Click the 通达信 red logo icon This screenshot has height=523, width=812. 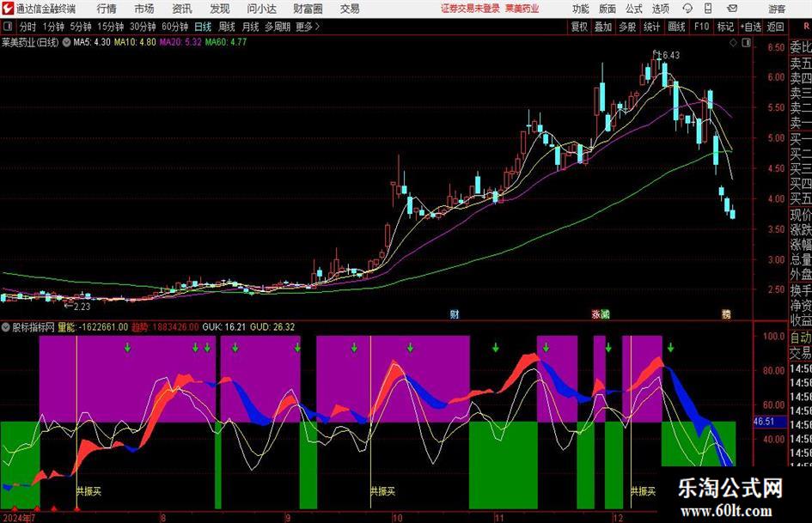pyautogui.click(x=7, y=9)
